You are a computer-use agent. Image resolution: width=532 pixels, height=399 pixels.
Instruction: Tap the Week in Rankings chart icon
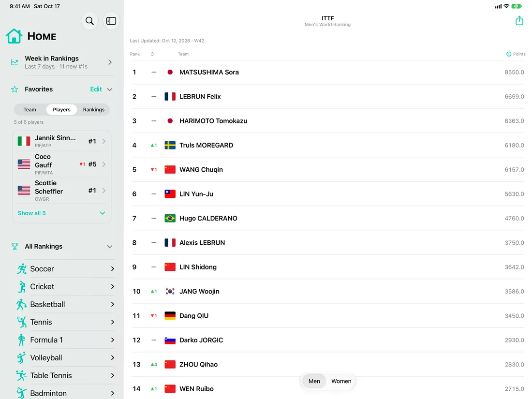coord(15,62)
